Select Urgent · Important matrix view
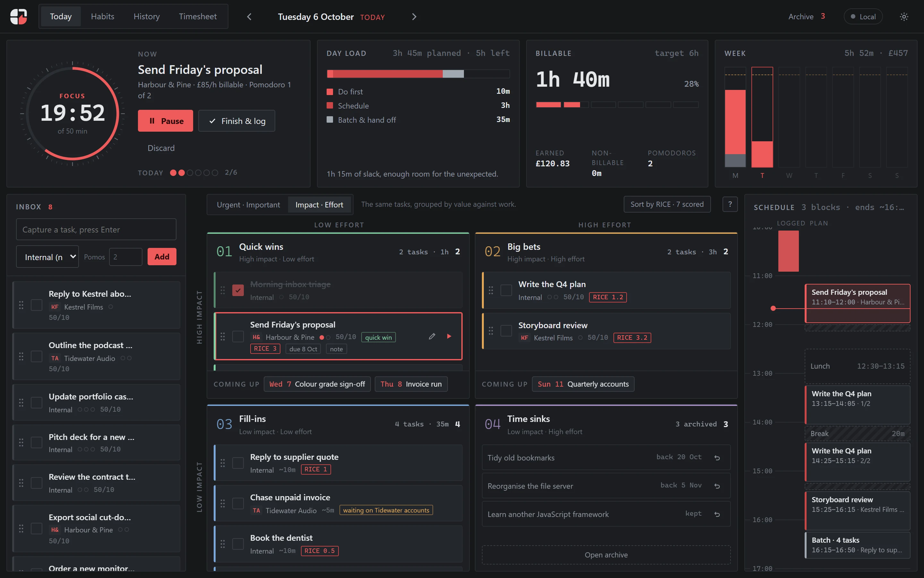Image resolution: width=924 pixels, height=578 pixels. [x=248, y=205]
